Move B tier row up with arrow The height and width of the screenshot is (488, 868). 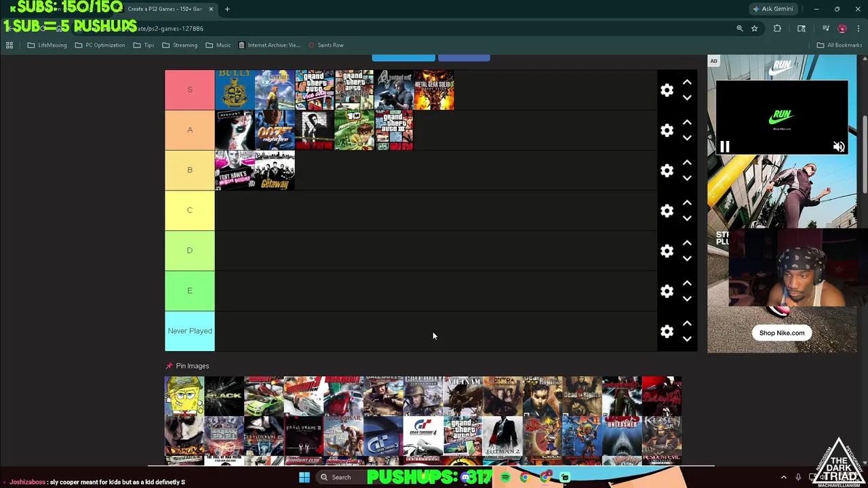(x=687, y=162)
